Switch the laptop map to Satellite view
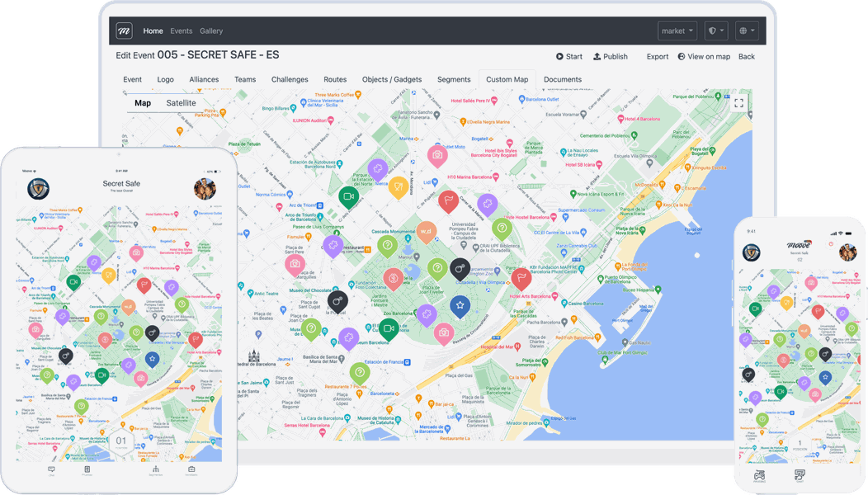Screen dimensions: 868x495 click(x=181, y=103)
